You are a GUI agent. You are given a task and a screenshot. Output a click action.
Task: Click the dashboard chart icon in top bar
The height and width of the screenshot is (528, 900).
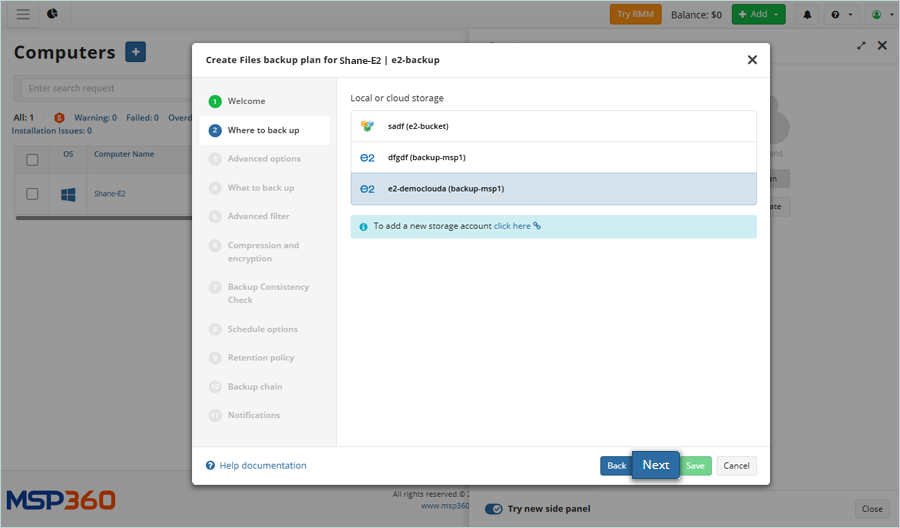[x=52, y=14]
